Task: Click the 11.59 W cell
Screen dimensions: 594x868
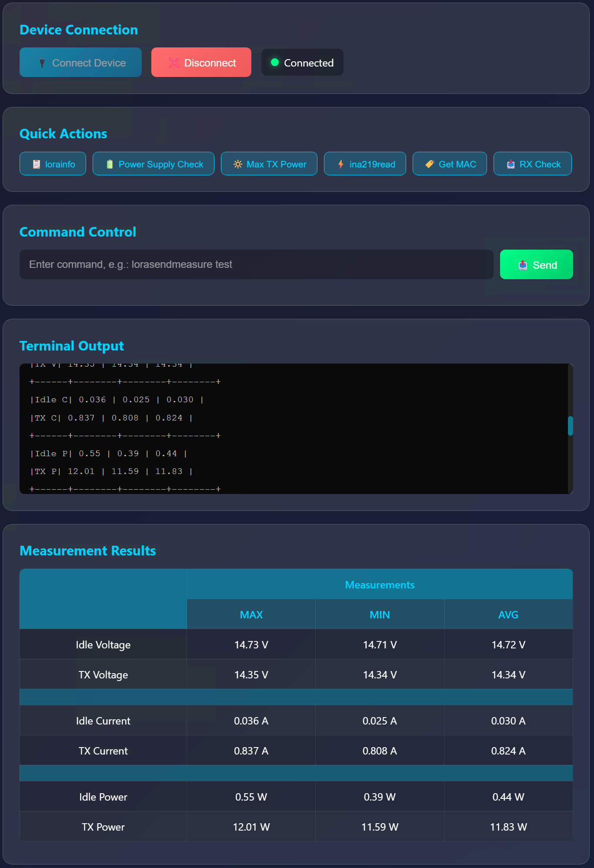Action: tap(380, 827)
